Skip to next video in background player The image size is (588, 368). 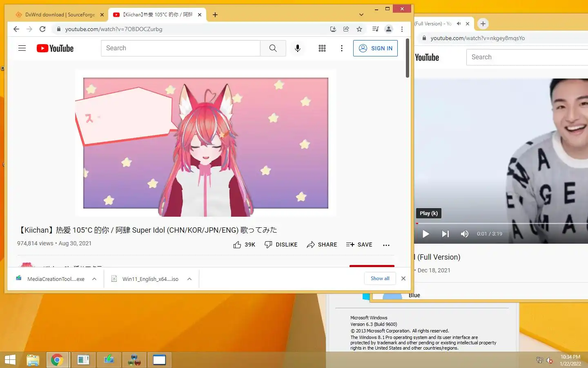click(445, 234)
